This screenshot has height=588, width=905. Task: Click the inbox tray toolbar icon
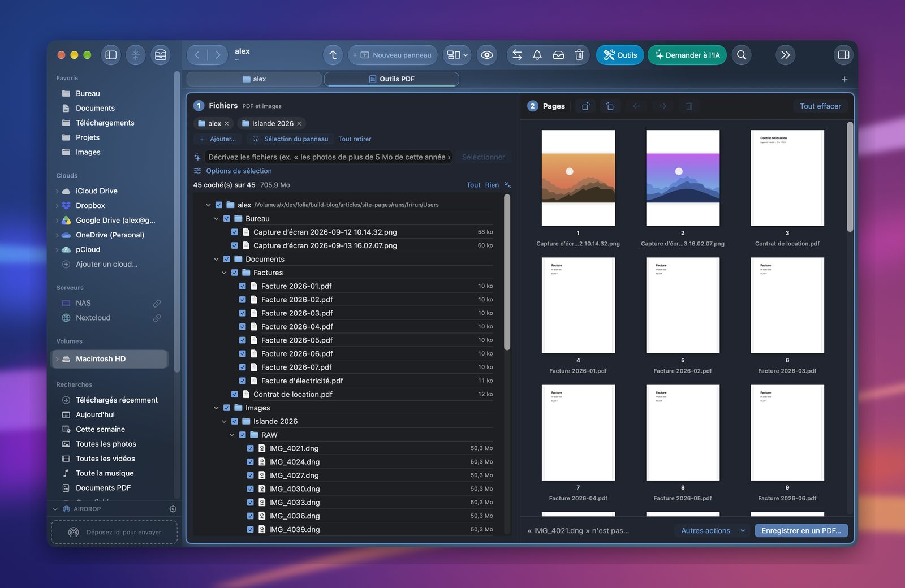coord(558,55)
